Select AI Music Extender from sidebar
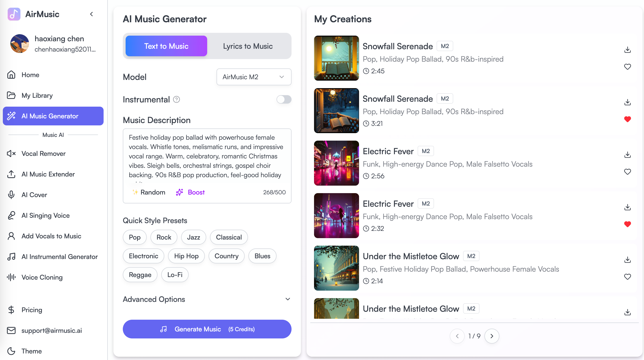 (48, 174)
